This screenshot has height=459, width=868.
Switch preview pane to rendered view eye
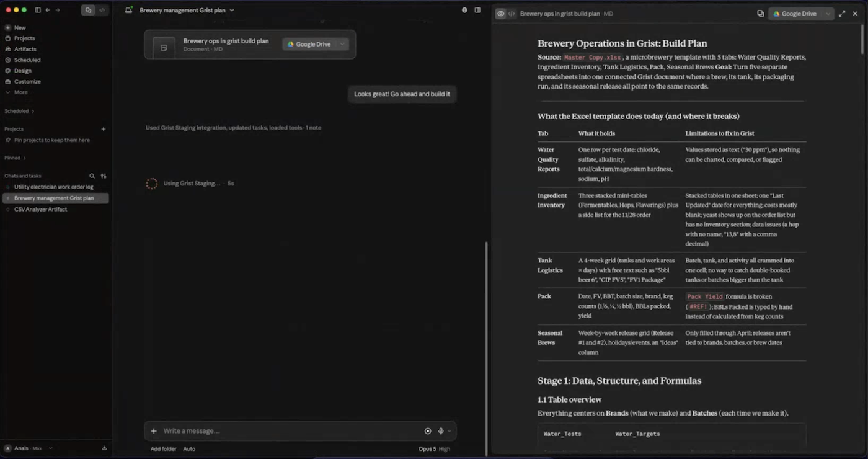pyautogui.click(x=500, y=14)
